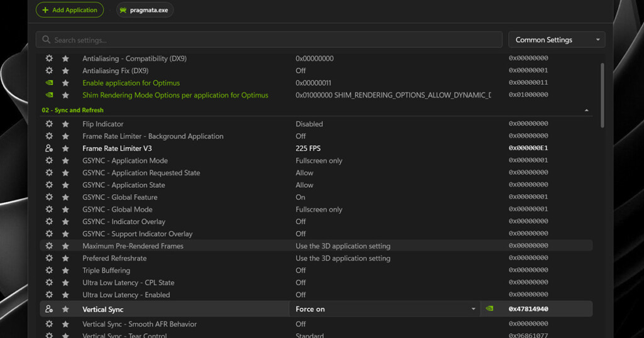
Task: Click hex value 0x01000000 in the right column
Action: [x=528, y=95]
